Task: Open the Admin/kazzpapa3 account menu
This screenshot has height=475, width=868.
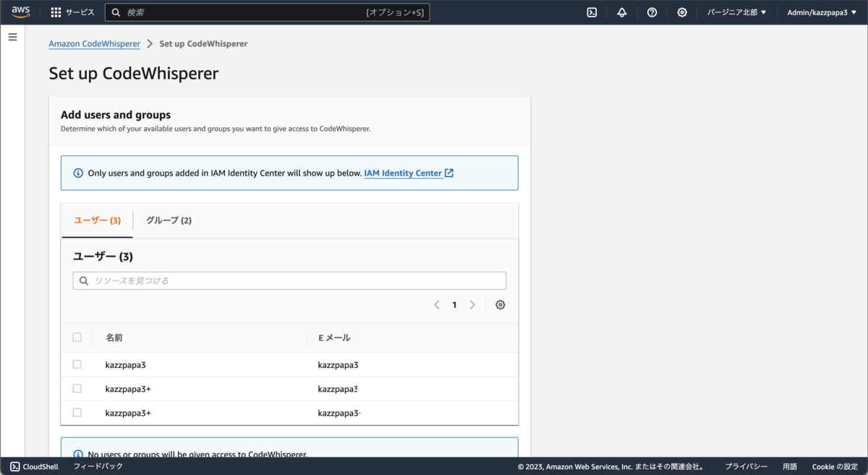Action: point(822,12)
